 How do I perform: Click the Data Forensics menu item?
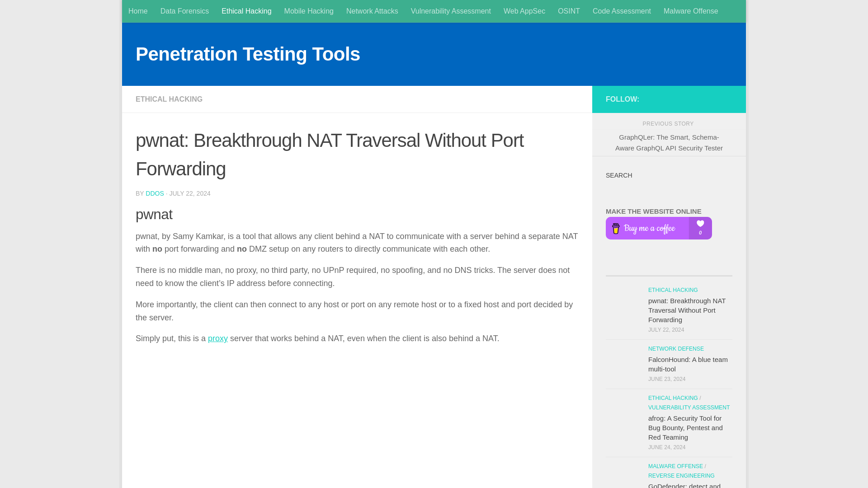click(184, 11)
